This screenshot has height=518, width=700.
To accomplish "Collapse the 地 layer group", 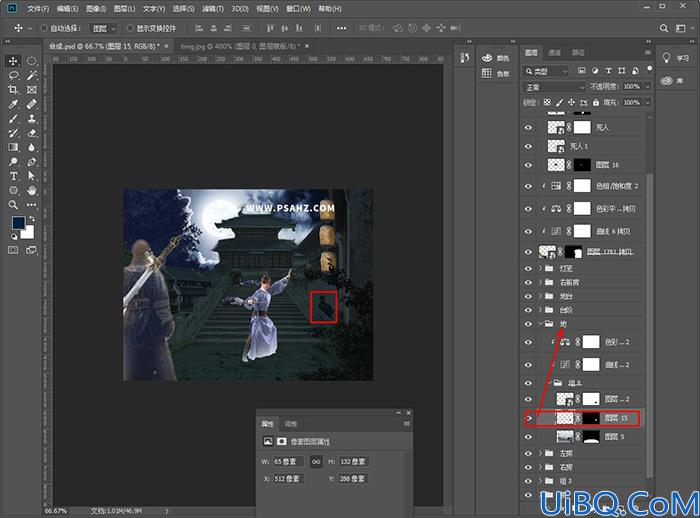I will 540,324.
